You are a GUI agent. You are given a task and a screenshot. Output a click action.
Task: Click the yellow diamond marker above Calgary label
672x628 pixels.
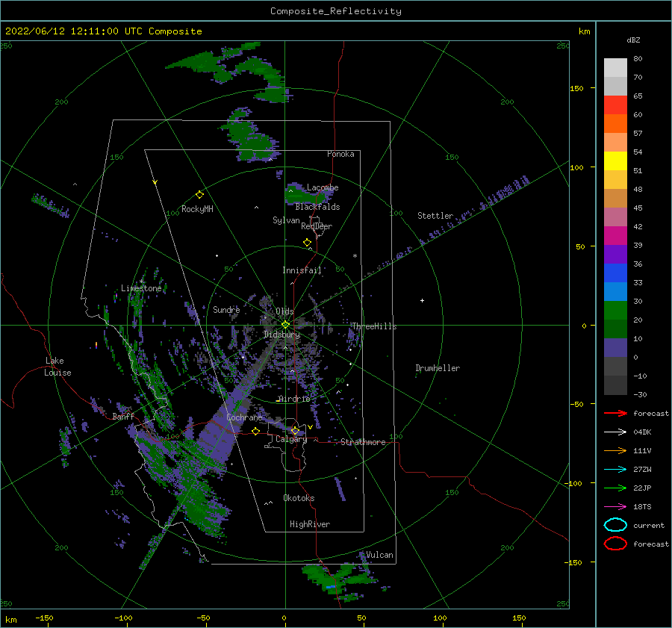pos(295,430)
